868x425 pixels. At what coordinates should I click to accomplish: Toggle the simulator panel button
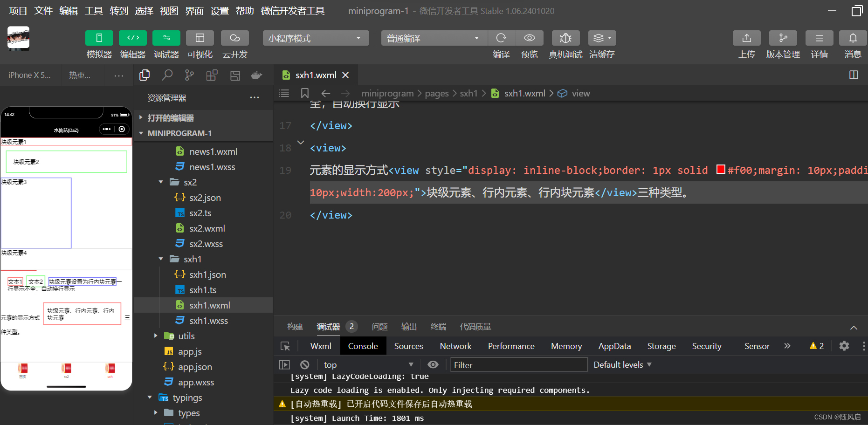pyautogui.click(x=99, y=38)
